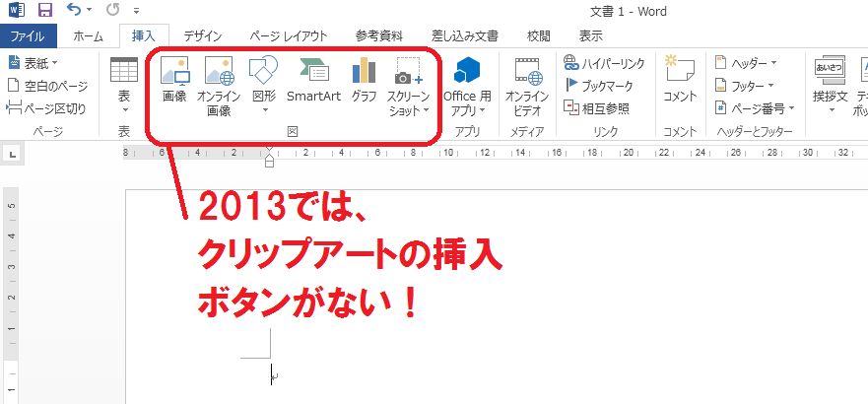Insert a picture with 画像
868x404 pixels.
(175, 82)
